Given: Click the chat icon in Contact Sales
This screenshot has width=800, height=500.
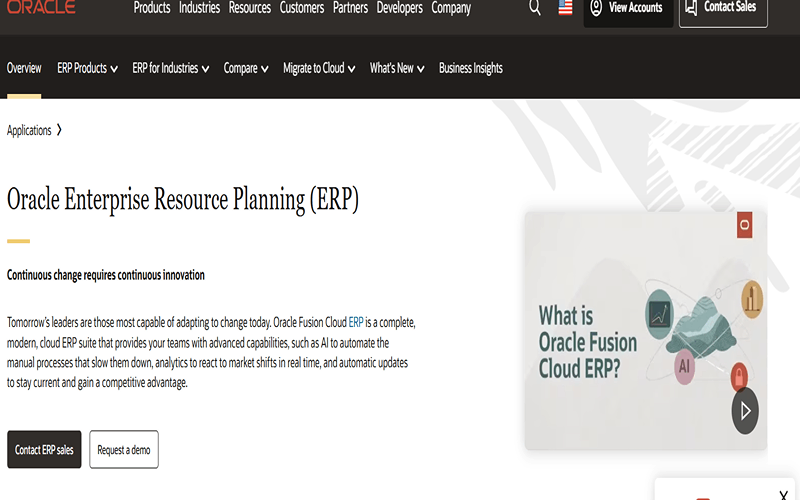Looking at the screenshot, I should coord(691,7).
